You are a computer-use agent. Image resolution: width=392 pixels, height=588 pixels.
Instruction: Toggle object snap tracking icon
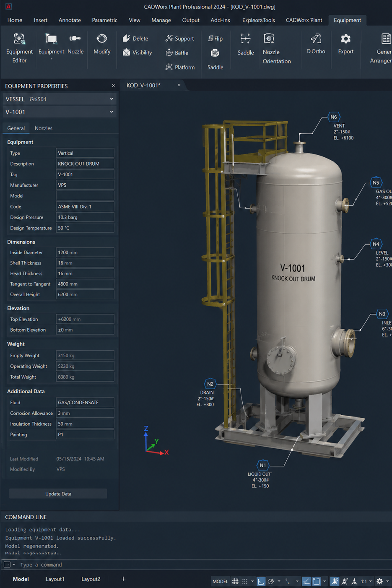pyautogui.click(x=306, y=581)
